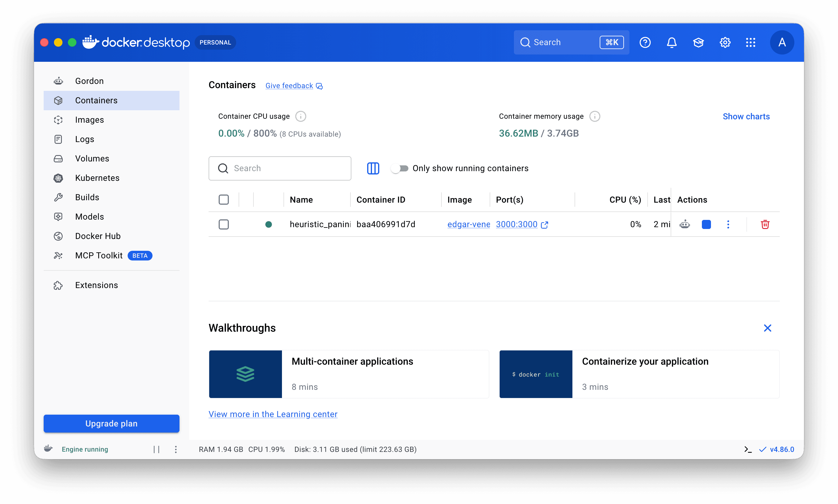Click container ID baa406991d7d

tap(386, 224)
